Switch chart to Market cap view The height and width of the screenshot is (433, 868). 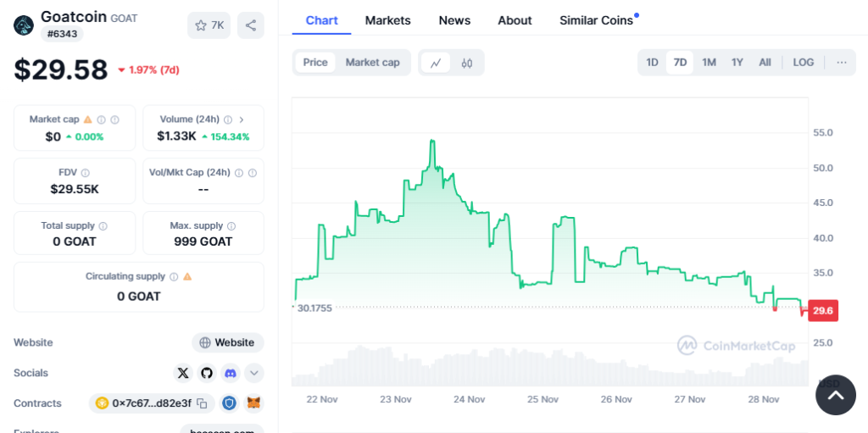(372, 63)
